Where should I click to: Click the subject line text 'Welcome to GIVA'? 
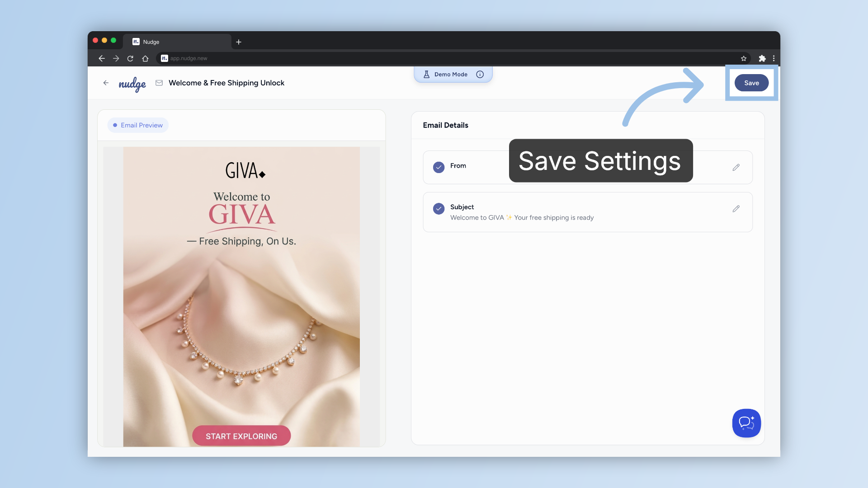tap(477, 218)
